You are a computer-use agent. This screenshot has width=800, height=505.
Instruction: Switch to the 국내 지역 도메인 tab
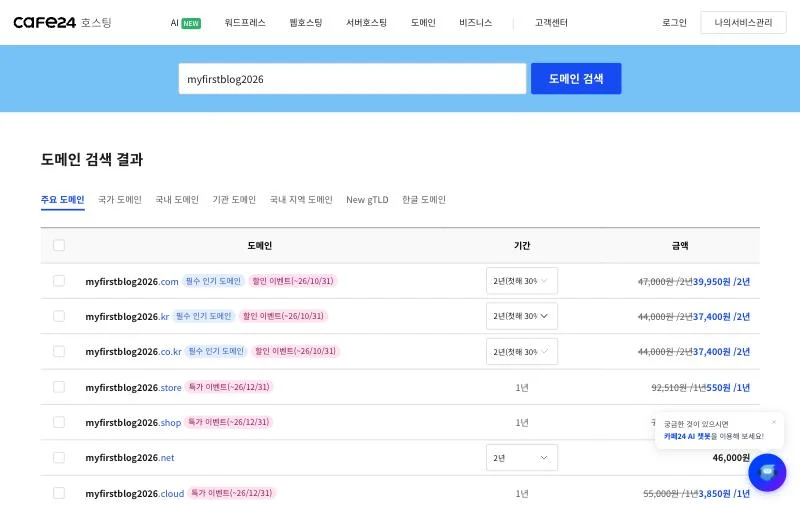301,200
